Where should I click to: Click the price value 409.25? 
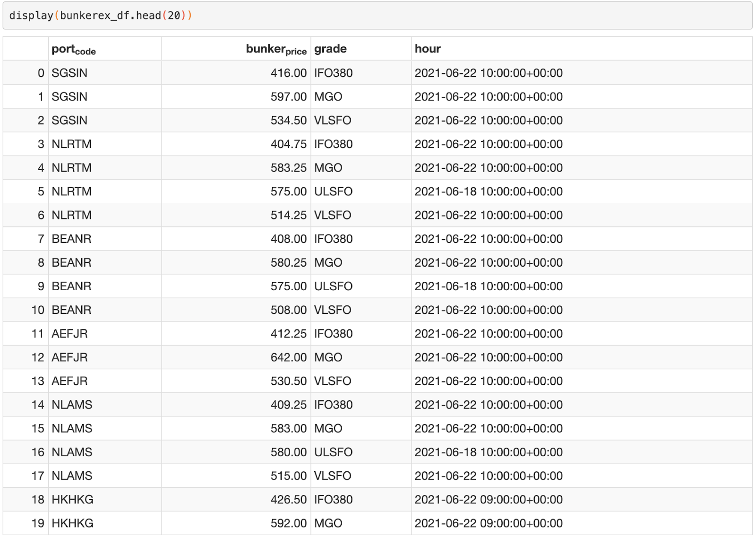click(x=289, y=405)
